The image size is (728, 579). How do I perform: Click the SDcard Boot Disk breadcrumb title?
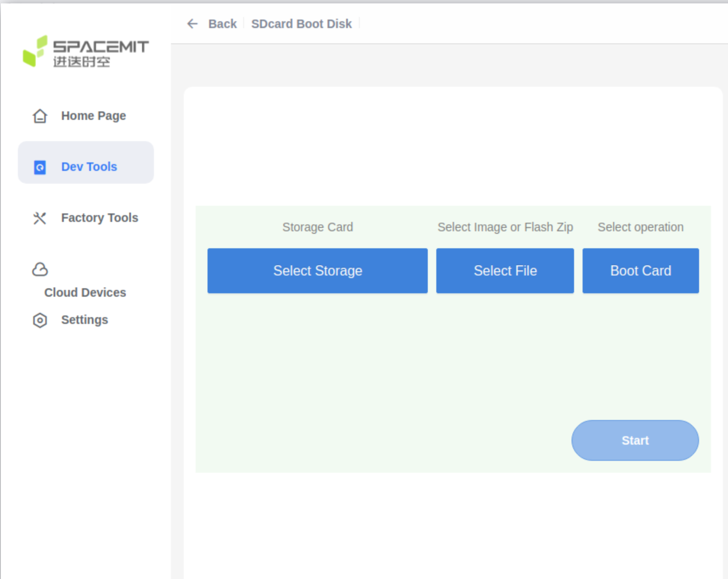tap(301, 23)
